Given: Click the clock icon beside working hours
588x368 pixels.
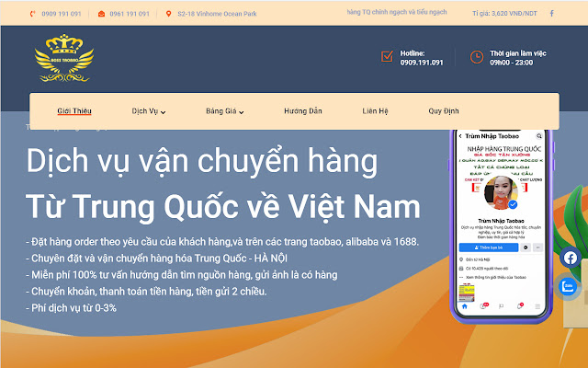Looking at the screenshot, I should click(x=477, y=57).
